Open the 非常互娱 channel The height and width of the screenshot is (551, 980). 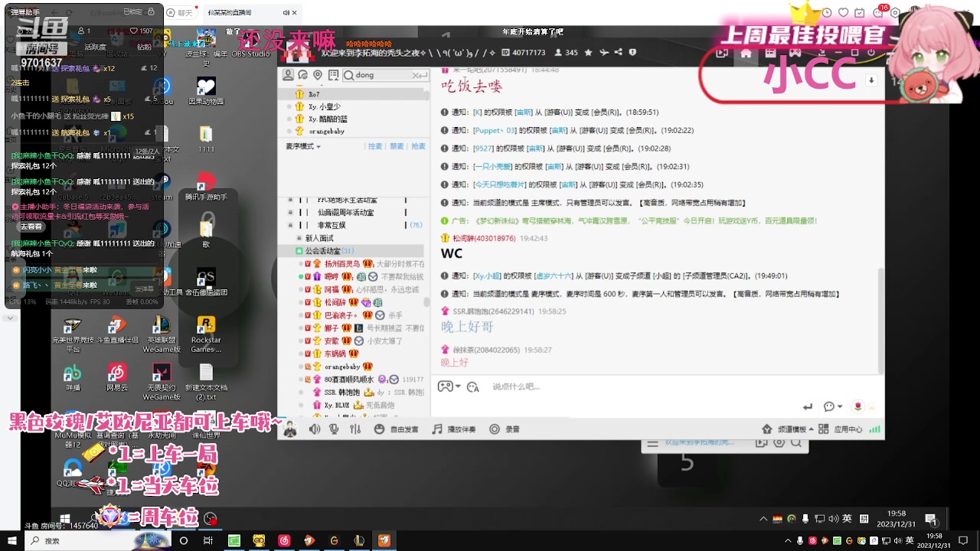[x=332, y=225]
